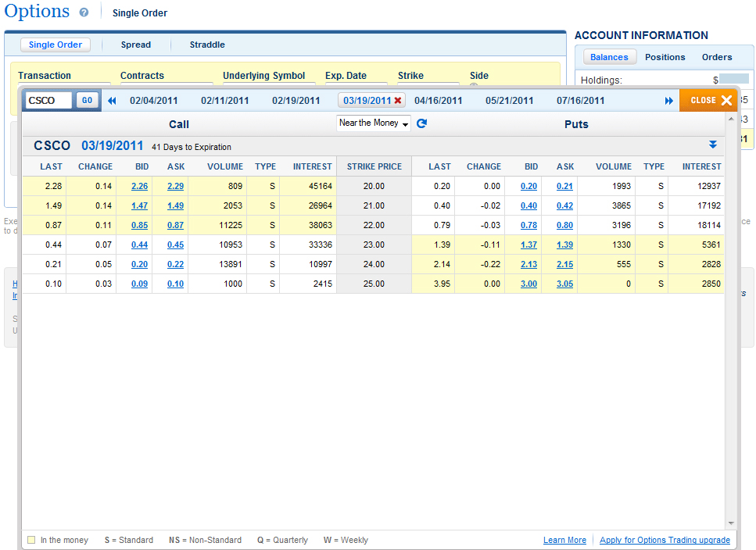Viewport: 756px width, 550px height.
Task: Select the 02/11/2011 expiration date
Action: [225, 101]
